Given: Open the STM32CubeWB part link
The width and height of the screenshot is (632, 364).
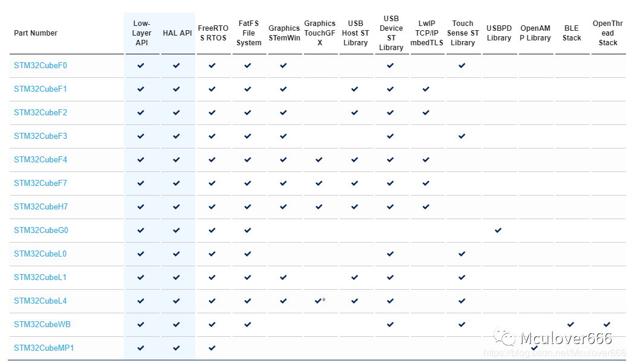Looking at the screenshot, I should click(42, 324).
